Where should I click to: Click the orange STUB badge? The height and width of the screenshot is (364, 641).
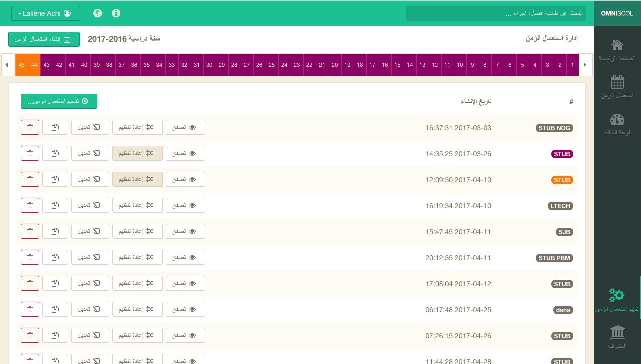[x=562, y=180]
